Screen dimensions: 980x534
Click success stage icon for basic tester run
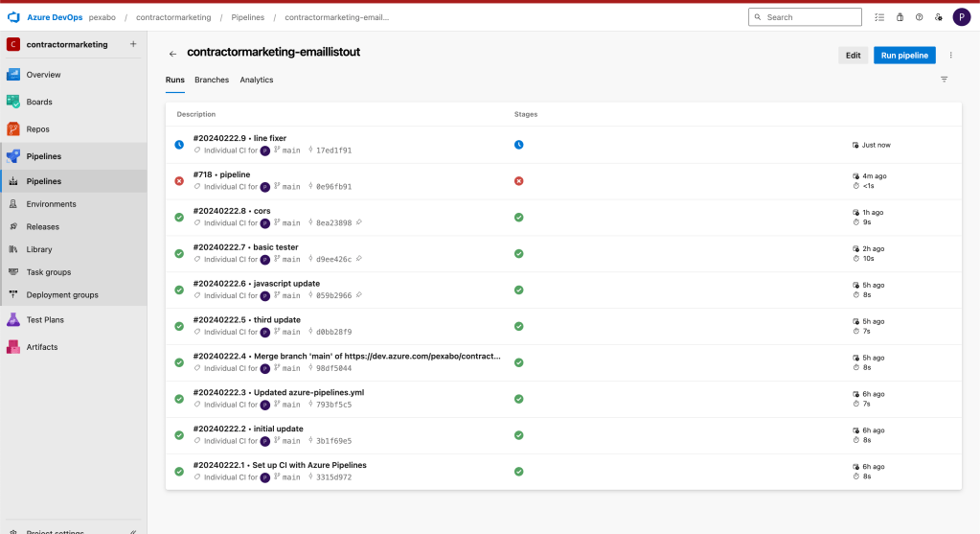coord(519,253)
